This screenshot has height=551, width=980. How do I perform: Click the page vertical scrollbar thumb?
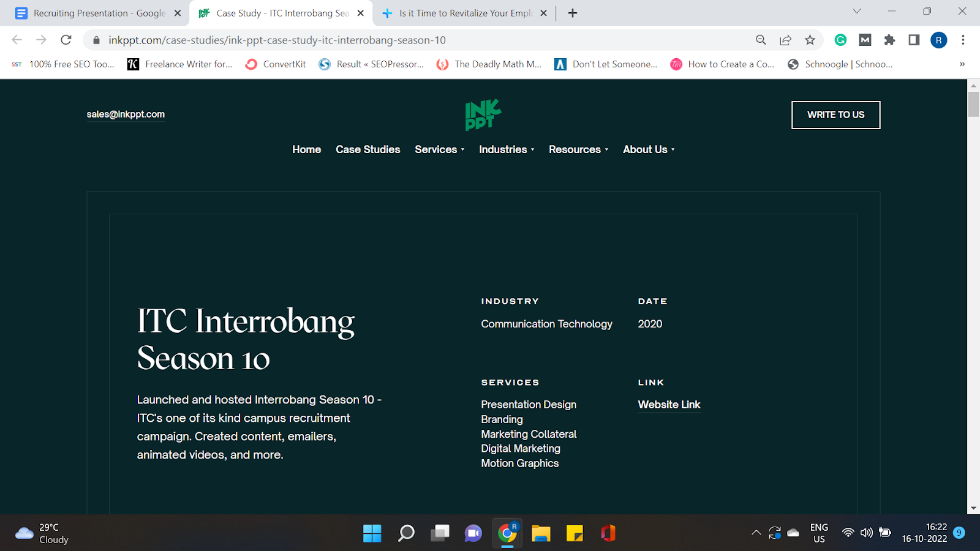[x=973, y=104]
